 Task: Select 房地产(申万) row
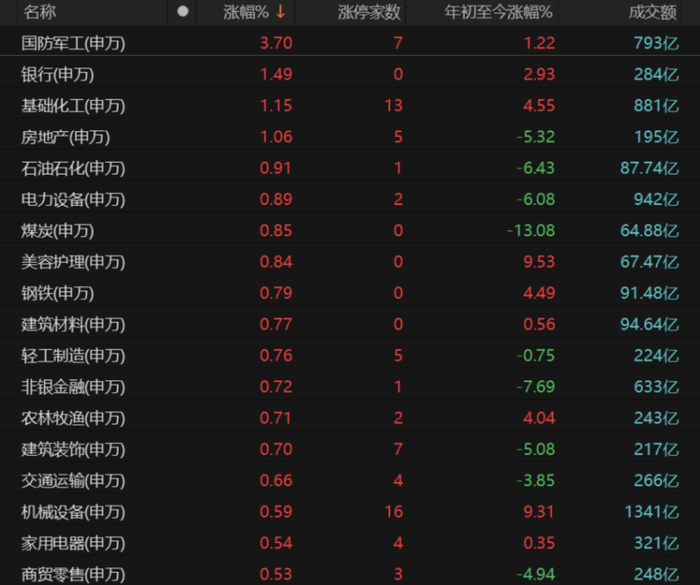point(350,137)
